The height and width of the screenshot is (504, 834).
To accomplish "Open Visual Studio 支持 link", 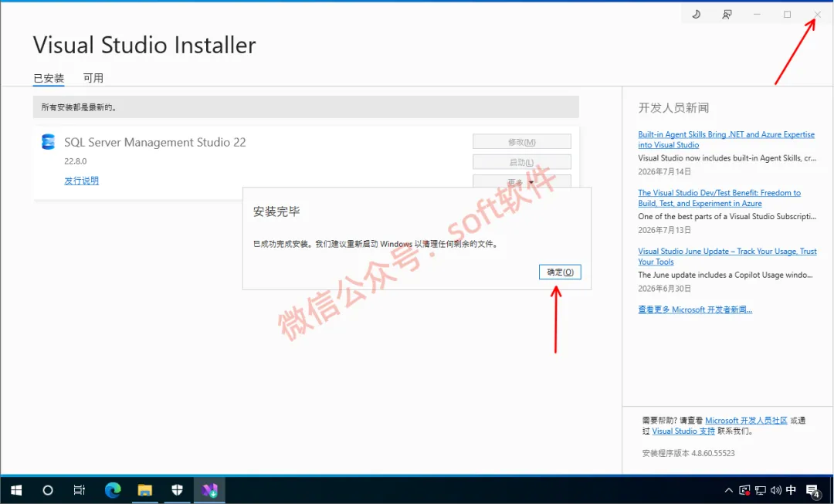I will pos(683,431).
